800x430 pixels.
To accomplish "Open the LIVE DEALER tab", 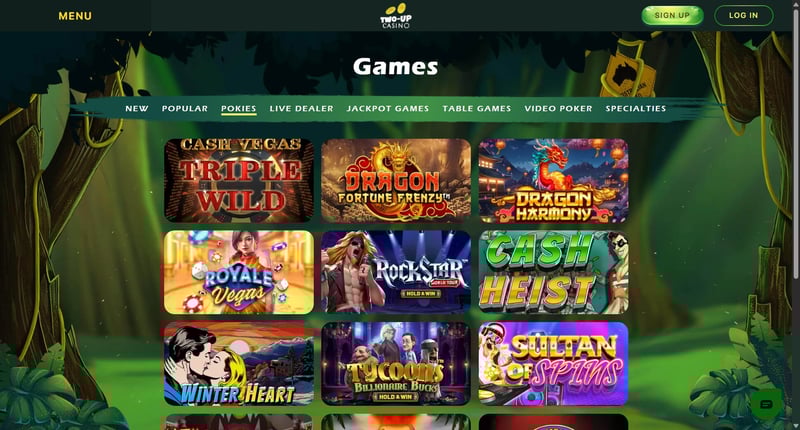I will pos(301,109).
